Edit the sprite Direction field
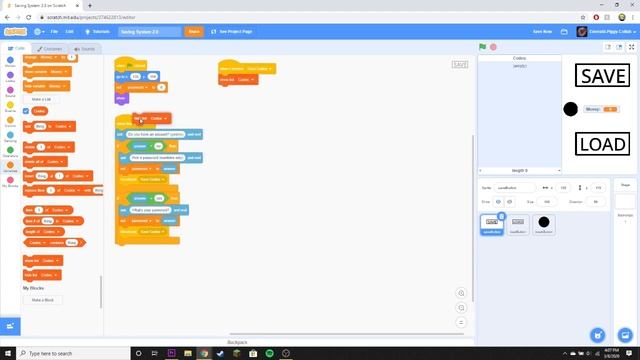 pos(595,202)
